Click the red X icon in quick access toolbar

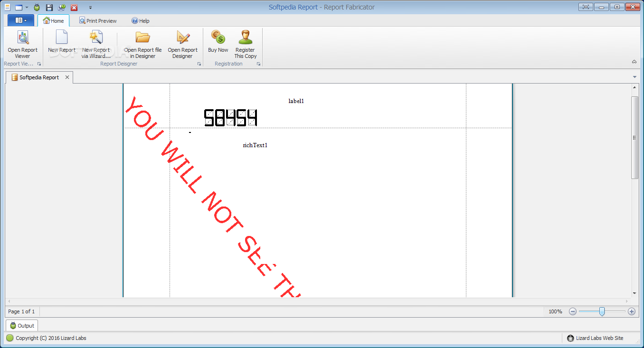point(74,8)
